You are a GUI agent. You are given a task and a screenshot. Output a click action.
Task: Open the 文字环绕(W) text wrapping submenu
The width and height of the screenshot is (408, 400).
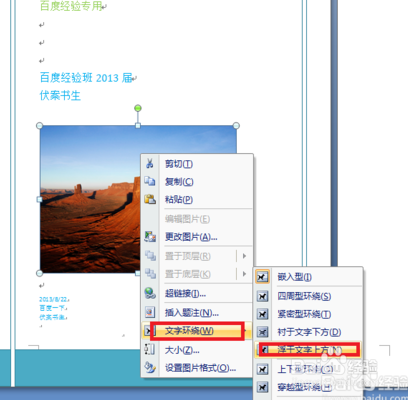click(197, 331)
